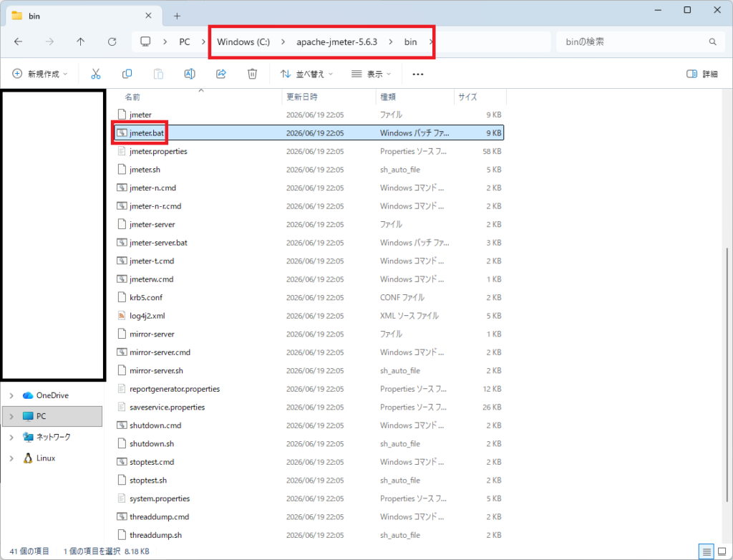Select the stoptest.sh file
Image resolution: width=733 pixels, height=560 pixels.
point(309,480)
